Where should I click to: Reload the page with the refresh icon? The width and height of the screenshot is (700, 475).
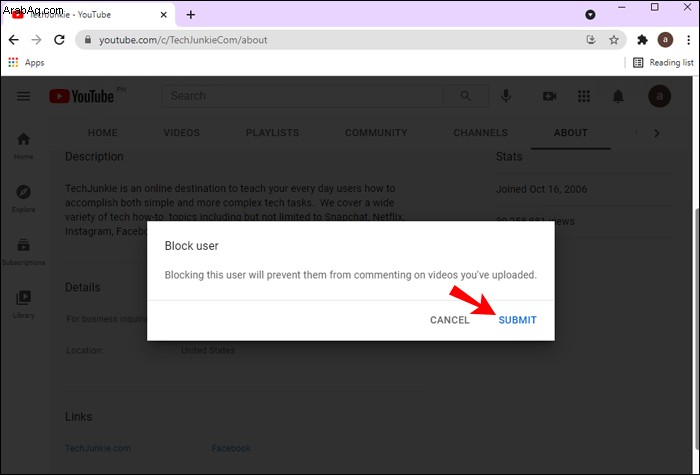tap(59, 40)
